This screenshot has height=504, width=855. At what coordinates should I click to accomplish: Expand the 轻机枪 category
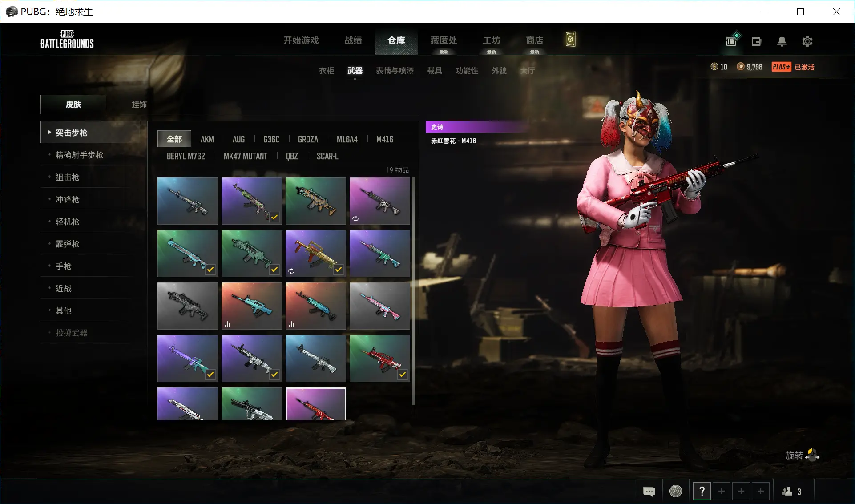tap(90, 221)
